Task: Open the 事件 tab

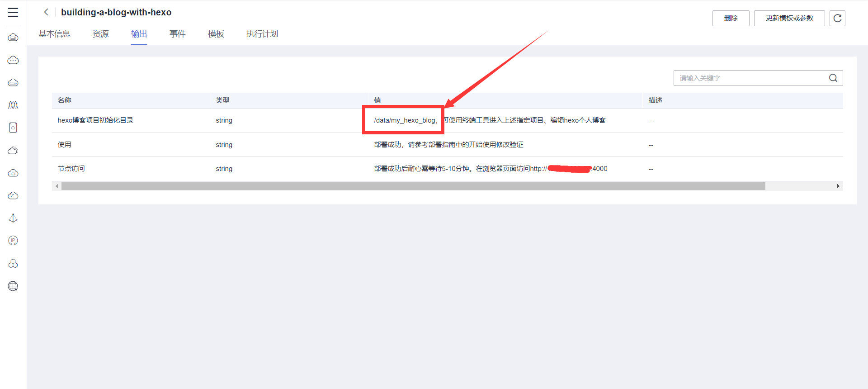Action: 177,34
